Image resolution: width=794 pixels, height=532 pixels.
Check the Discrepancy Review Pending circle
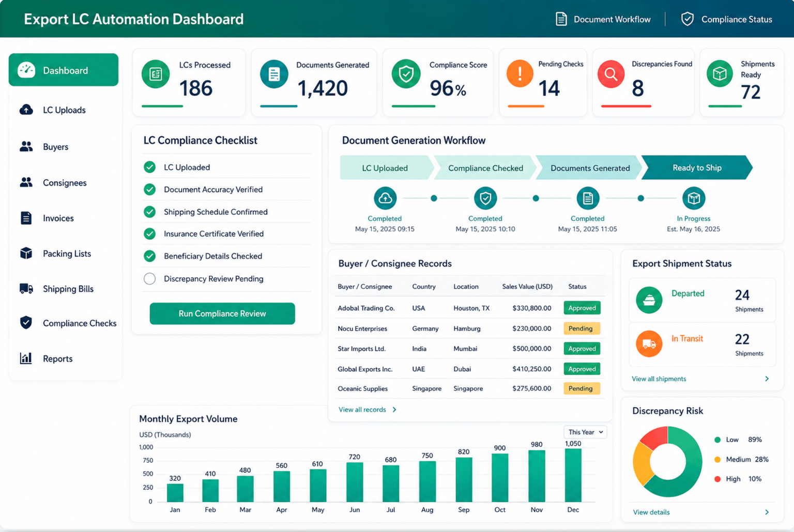[150, 279]
